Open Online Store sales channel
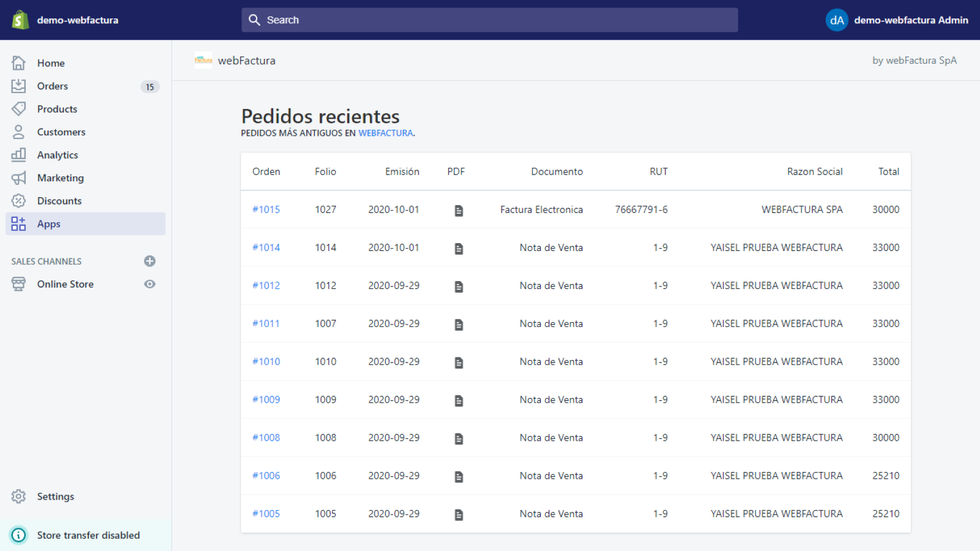This screenshot has width=980, height=551. (66, 284)
